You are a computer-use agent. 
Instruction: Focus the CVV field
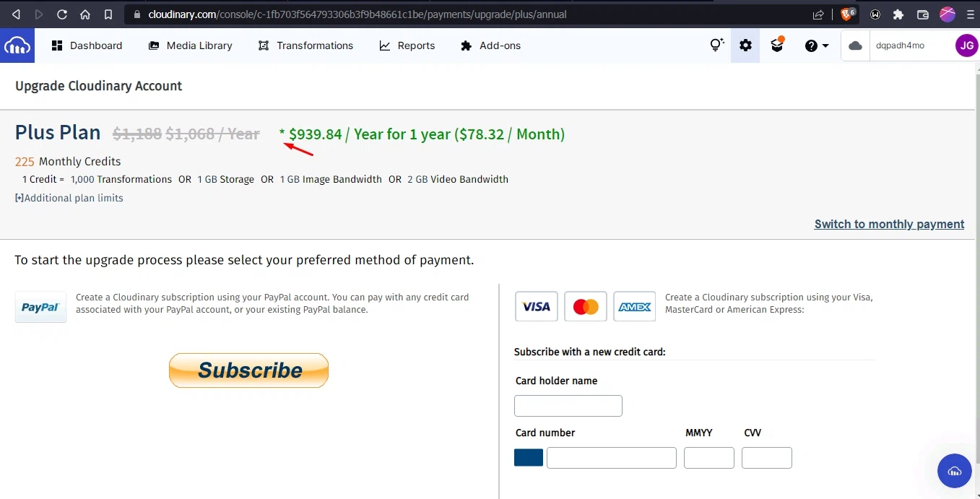[766, 458]
